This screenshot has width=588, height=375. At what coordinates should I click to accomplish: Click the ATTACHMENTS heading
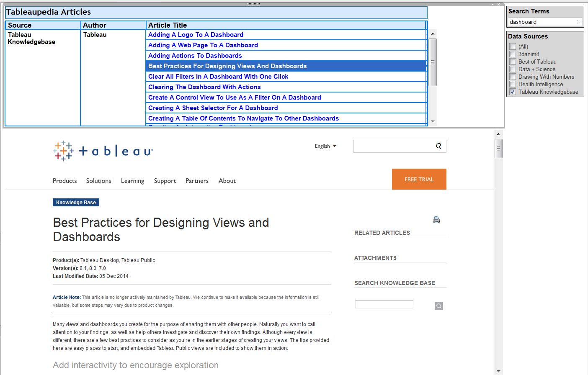click(x=375, y=258)
